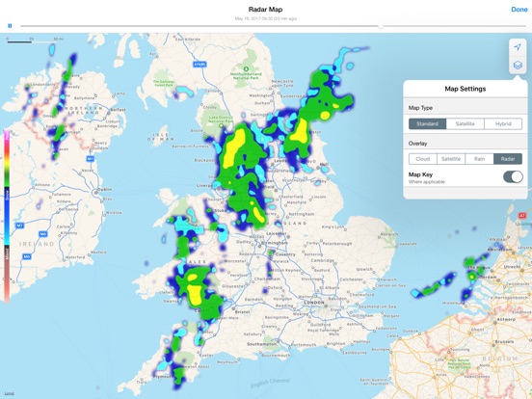Screen dimensions: 532x399
Task: Click the Northumberland National Park marker
Action: (246, 68)
